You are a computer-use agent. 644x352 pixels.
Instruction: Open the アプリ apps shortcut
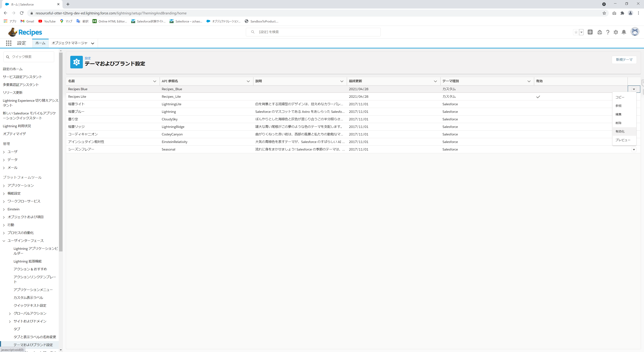tap(10, 21)
